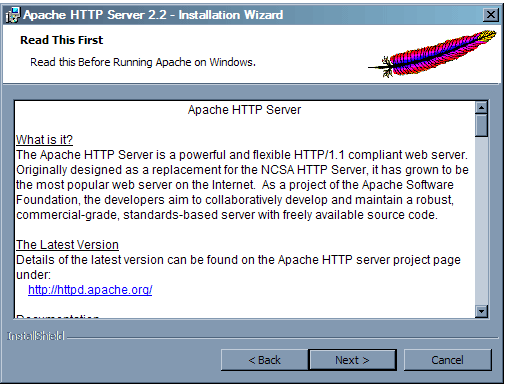The image size is (508, 388).
Task: Click the scroll up arrow of readme
Action: [x=481, y=107]
